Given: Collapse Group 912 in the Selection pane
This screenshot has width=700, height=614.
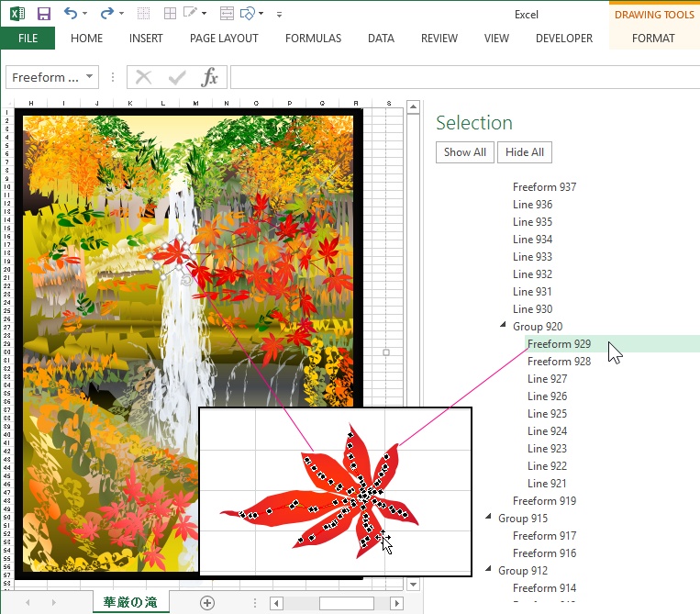Looking at the screenshot, I should (x=488, y=570).
